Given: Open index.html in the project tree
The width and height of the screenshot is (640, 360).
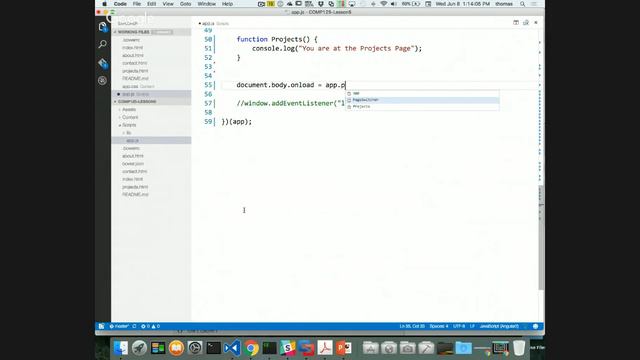Looking at the screenshot, I should tap(132, 179).
